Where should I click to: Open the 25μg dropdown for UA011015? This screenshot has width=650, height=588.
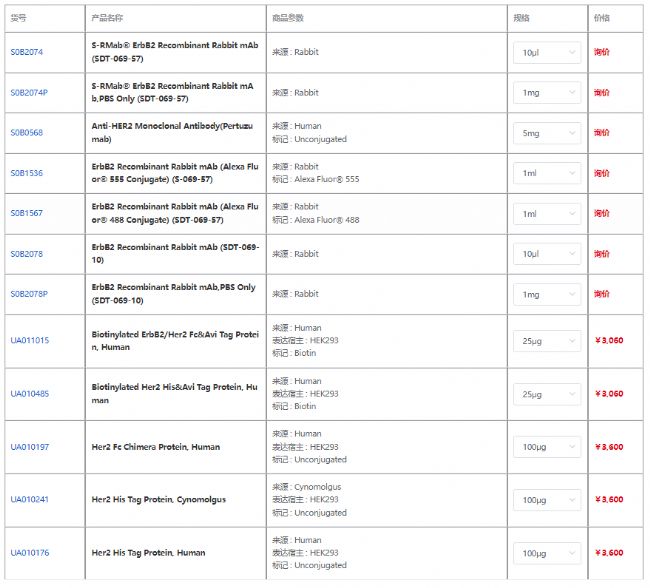(547, 341)
